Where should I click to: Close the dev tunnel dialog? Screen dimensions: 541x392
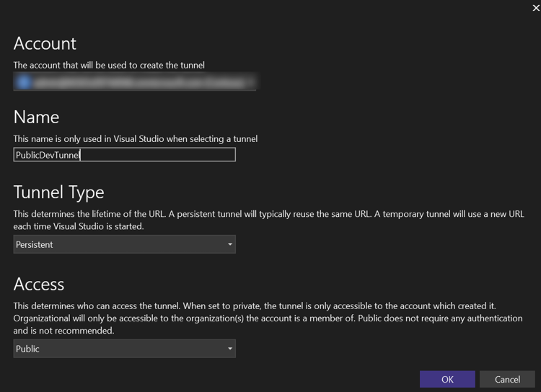coord(535,8)
